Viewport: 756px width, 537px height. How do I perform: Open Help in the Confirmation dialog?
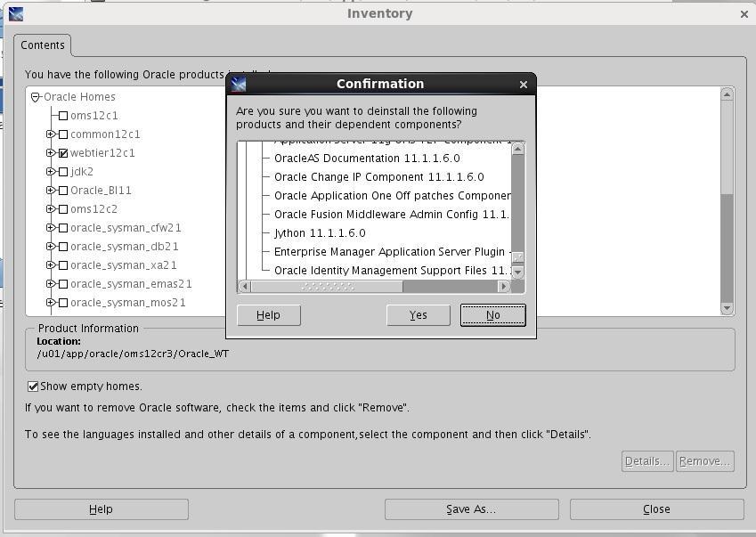coord(269,315)
